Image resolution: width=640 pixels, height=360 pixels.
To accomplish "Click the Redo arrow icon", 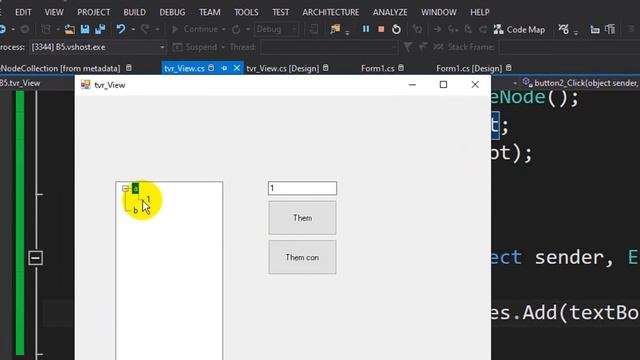I will point(145,29).
